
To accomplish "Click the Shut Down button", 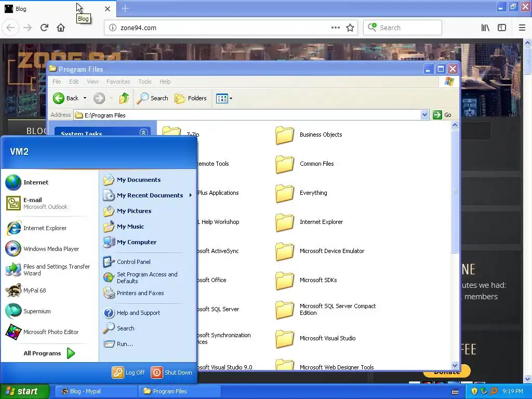I will (171, 373).
